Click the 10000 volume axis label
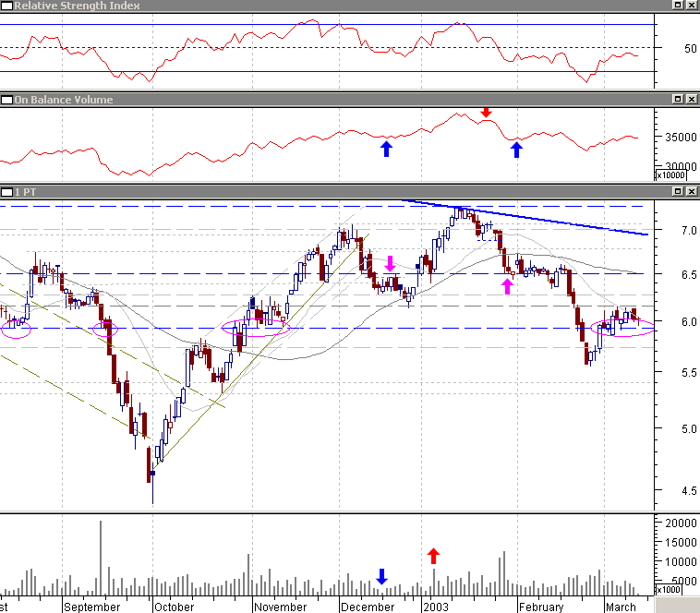The image size is (700, 613). pyautogui.click(x=681, y=561)
